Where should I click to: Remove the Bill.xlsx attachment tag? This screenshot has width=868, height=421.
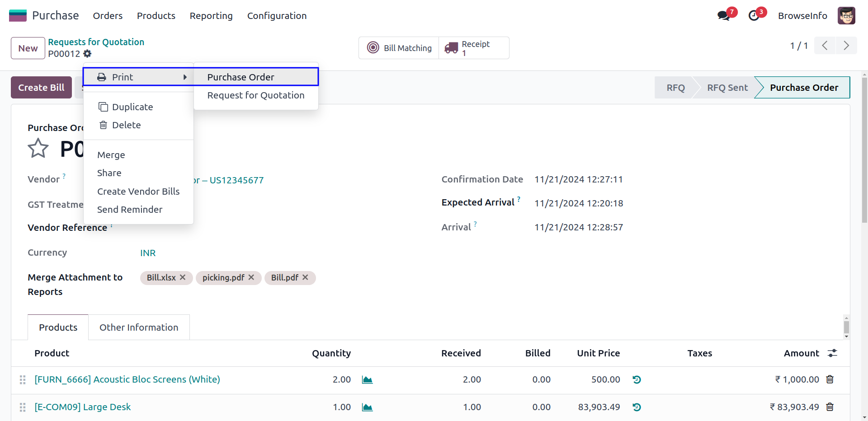pyautogui.click(x=183, y=277)
